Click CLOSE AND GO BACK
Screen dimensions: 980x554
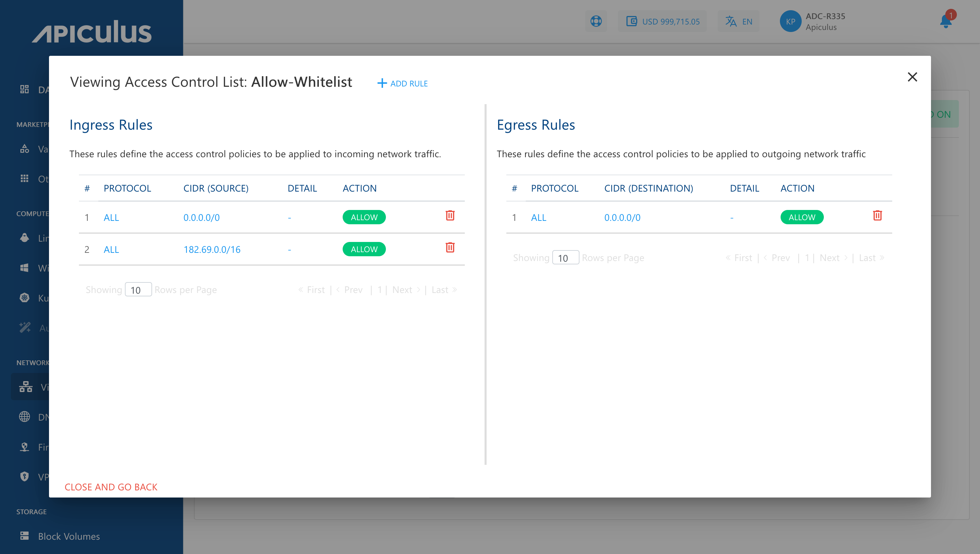click(111, 487)
